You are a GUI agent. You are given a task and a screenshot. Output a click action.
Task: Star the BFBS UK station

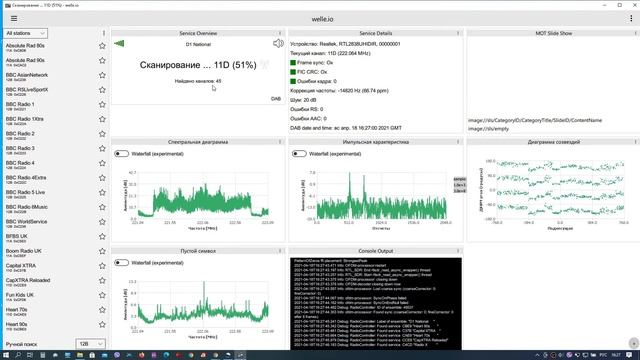tap(102, 237)
